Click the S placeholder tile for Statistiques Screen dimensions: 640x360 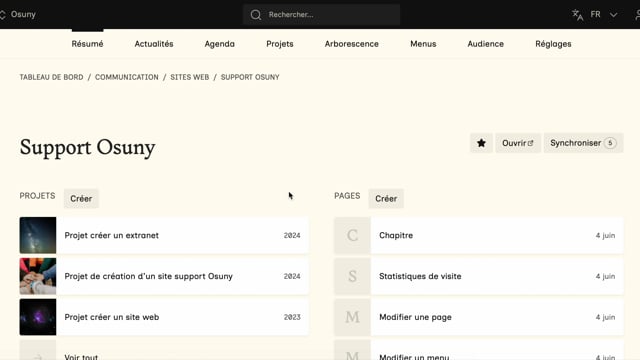click(x=353, y=276)
